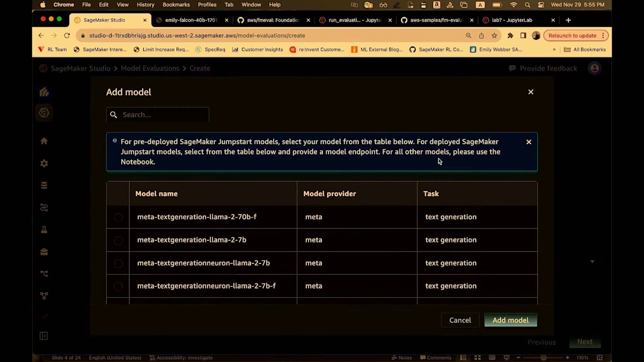Viewport: 644px width, 362px height.
Task: Navigate to Model Evaluations breadcrumb
Action: click(x=150, y=68)
